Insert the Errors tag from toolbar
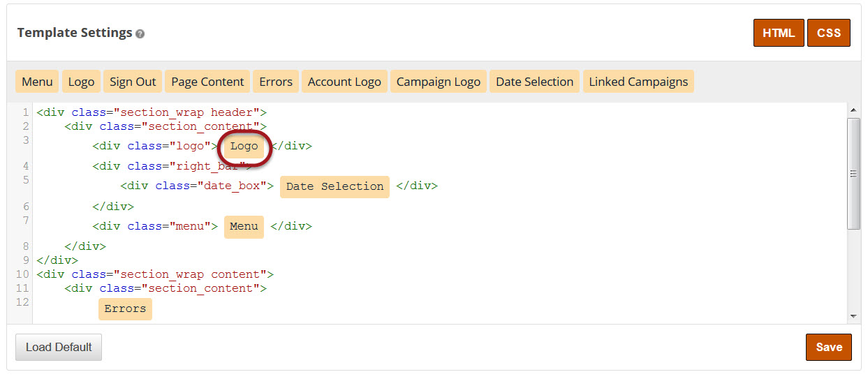The width and height of the screenshot is (868, 379). 276,82
